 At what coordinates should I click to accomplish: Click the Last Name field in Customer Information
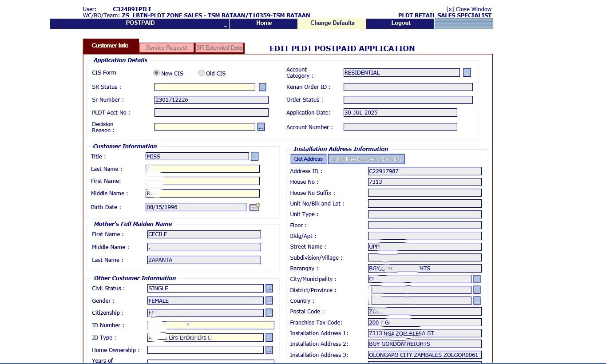tap(202, 169)
